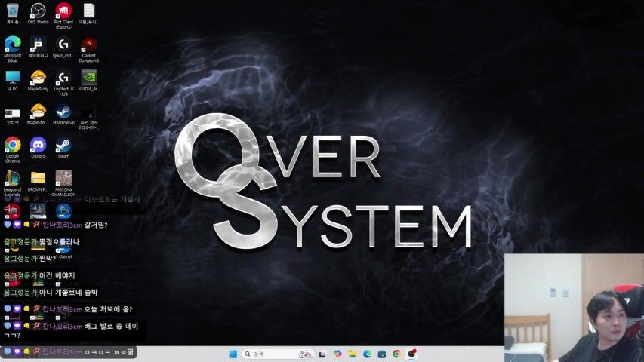Launch the Steam desktop shortcut
644x362 pixels.
[x=63, y=147]
